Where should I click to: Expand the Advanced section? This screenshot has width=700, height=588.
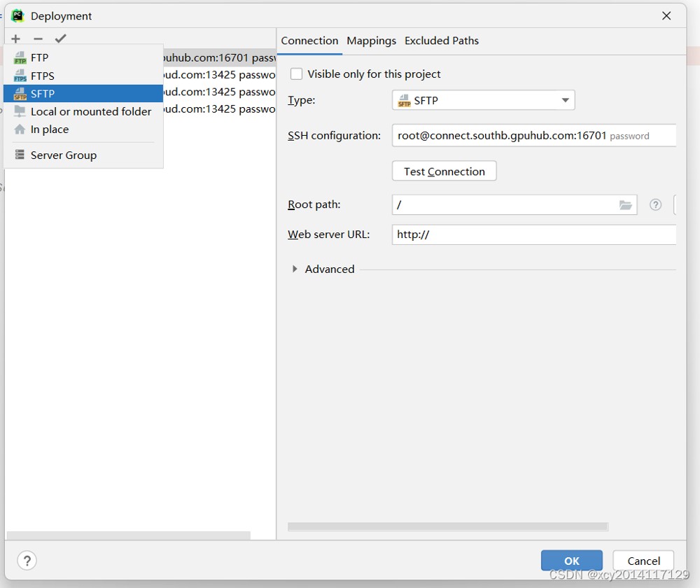(295, 269)
